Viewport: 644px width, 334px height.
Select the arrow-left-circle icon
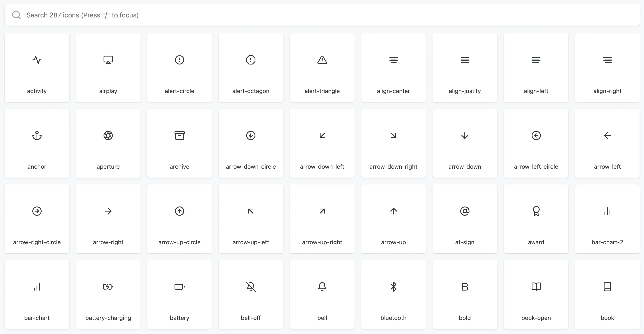click(536, 136)
